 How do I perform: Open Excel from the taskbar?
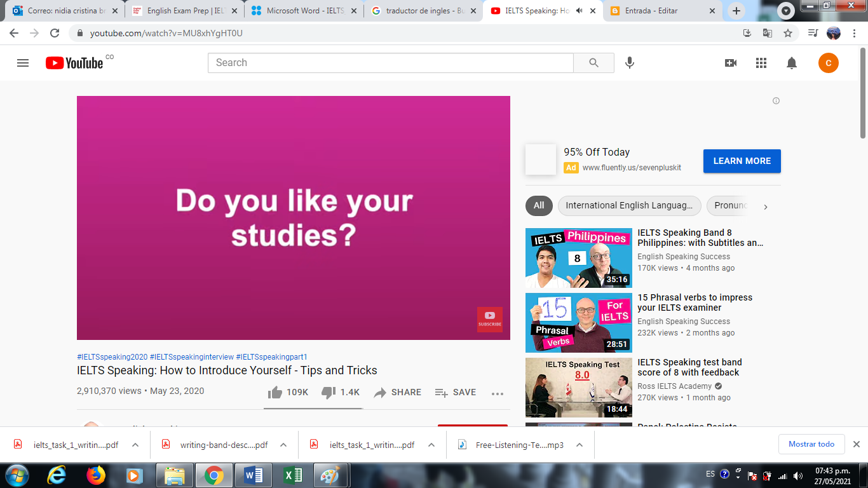click(292, 475)
